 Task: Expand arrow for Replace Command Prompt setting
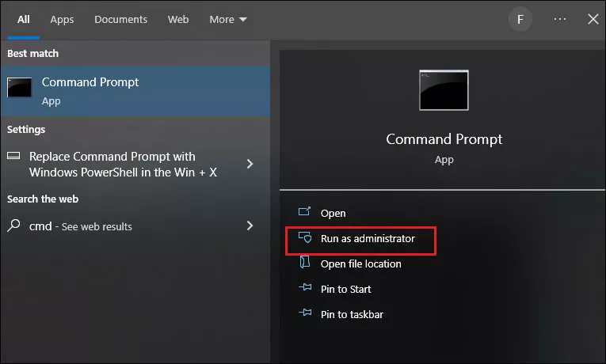250,164
